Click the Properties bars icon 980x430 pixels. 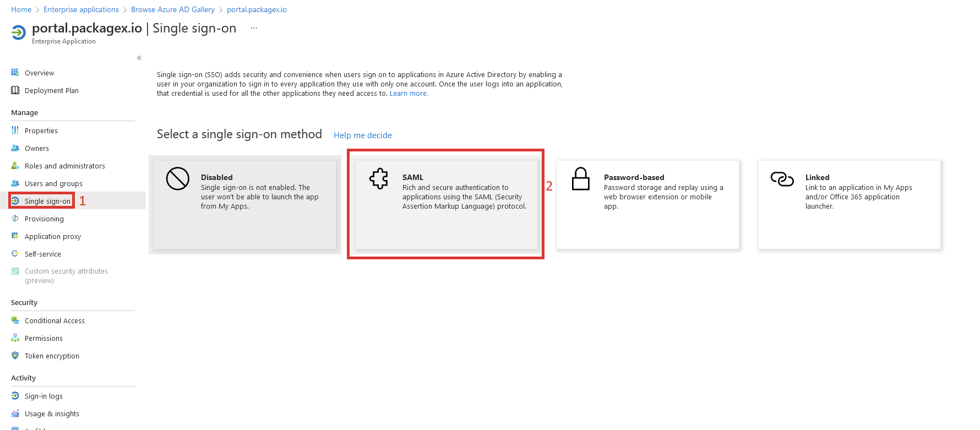tap(15, 130)
